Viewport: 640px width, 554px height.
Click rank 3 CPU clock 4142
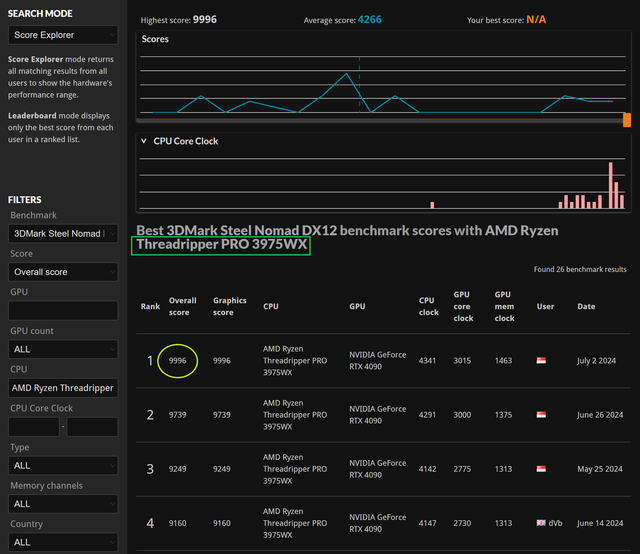tap(427, 469)
